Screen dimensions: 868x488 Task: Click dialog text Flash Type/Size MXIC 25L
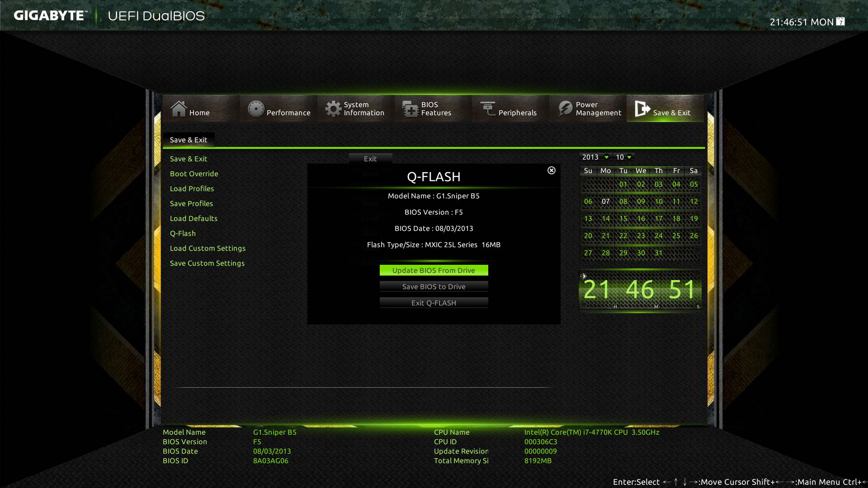pos(434,244)
